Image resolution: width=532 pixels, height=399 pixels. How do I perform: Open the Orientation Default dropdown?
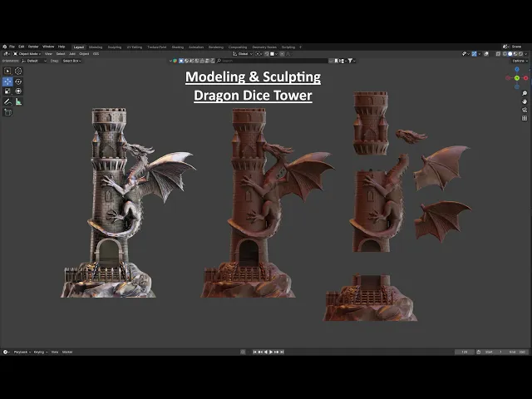click(x=34, y=61)
